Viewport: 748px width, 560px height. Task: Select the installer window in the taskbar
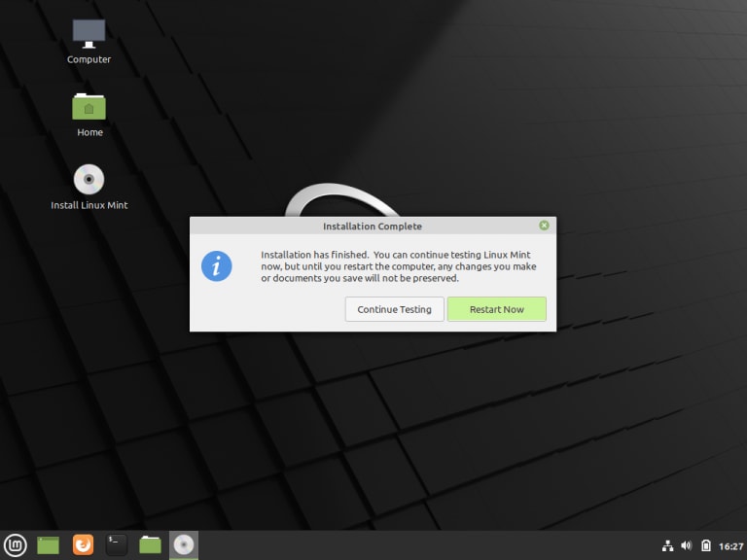tap(184, 544)
